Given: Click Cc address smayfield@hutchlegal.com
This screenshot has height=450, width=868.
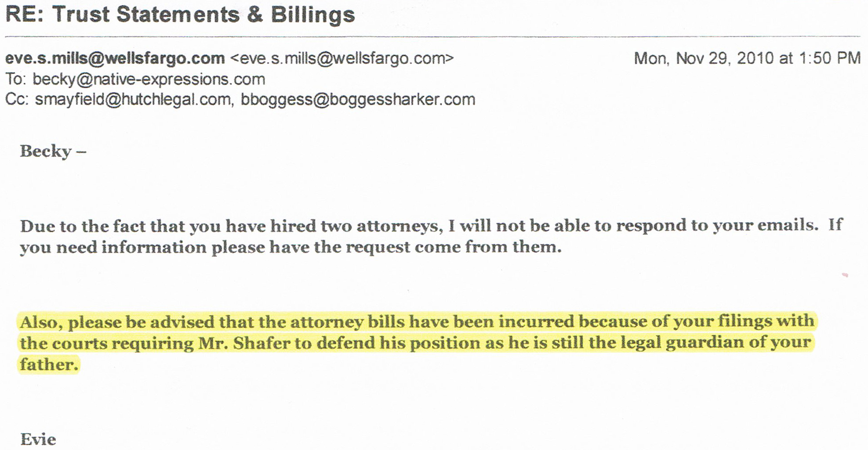Looking at the screenshot, I should tap(133, 100).
